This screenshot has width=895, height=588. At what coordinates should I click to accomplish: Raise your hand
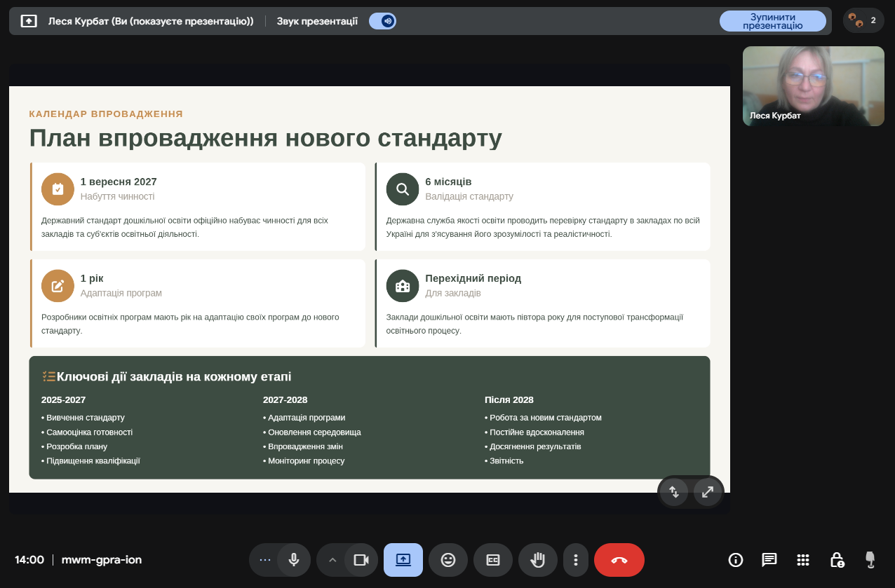click(x=538, y=560)
